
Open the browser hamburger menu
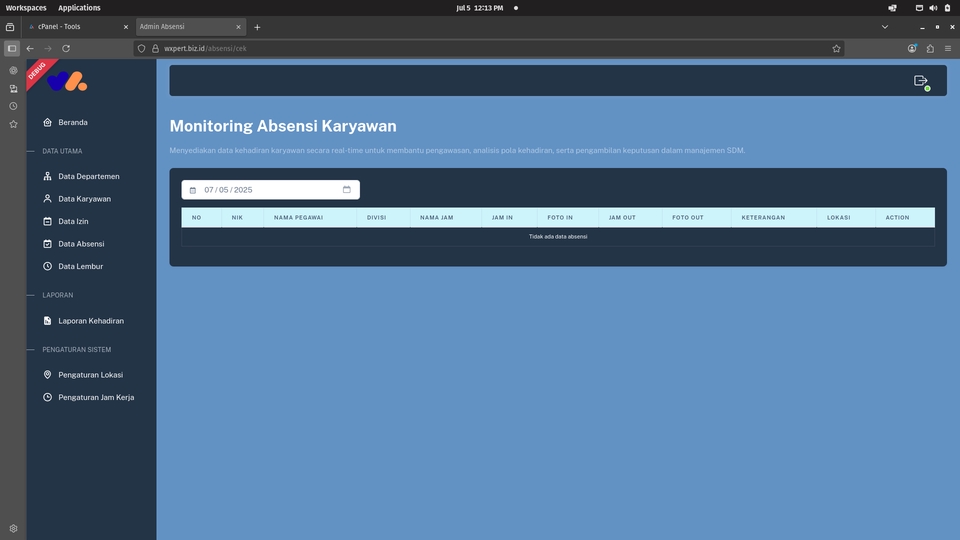pos(948,48)
